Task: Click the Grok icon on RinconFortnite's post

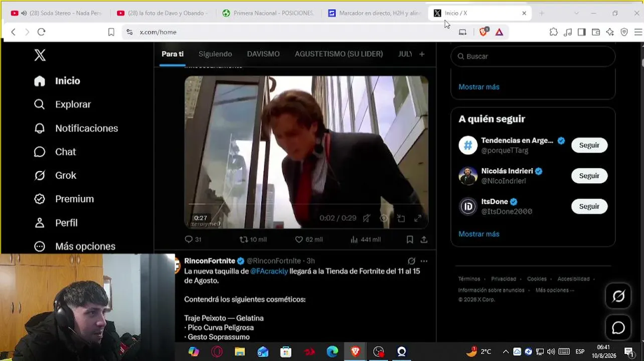Action: coord(411,261)
